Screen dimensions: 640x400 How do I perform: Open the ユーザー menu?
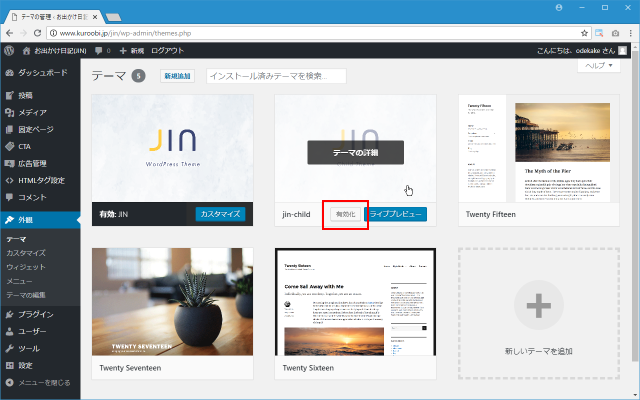(40, 331)
